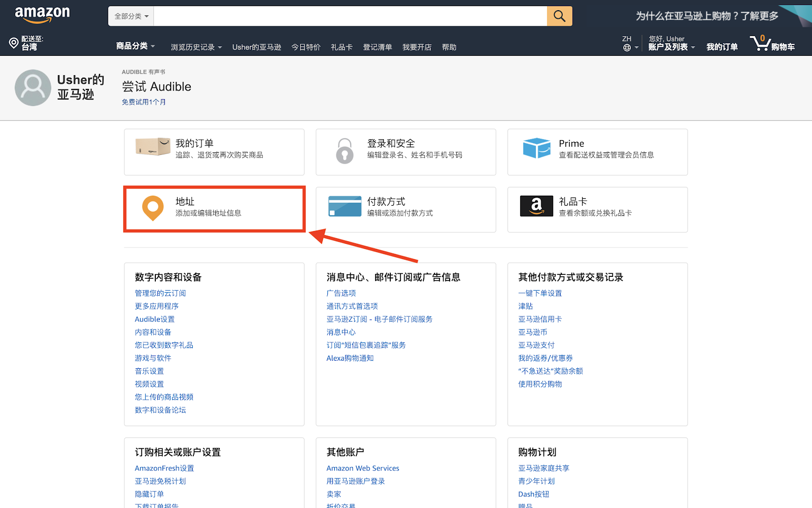Click 亚马逊Z订阅 email subscription link

[x=380, y=319]
